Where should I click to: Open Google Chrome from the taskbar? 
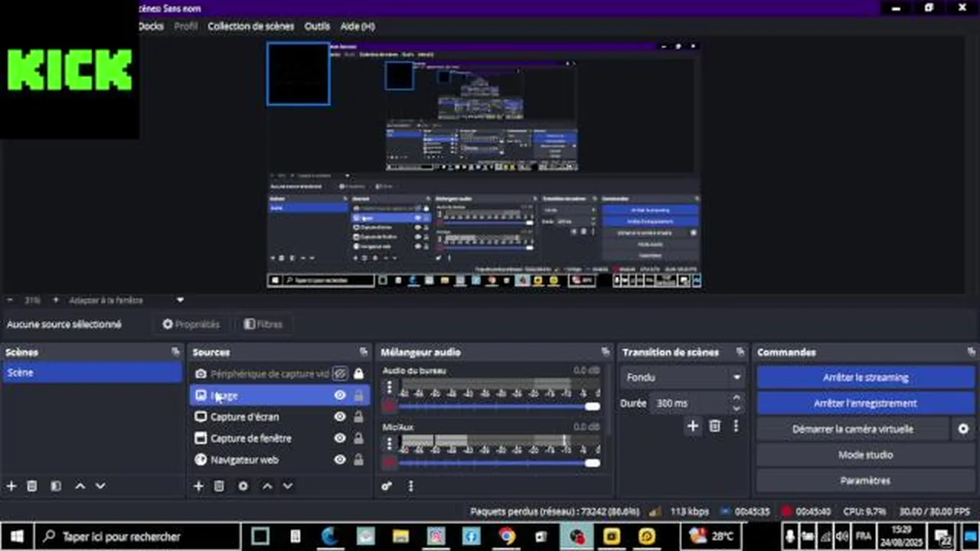click(x=506, y=536)
